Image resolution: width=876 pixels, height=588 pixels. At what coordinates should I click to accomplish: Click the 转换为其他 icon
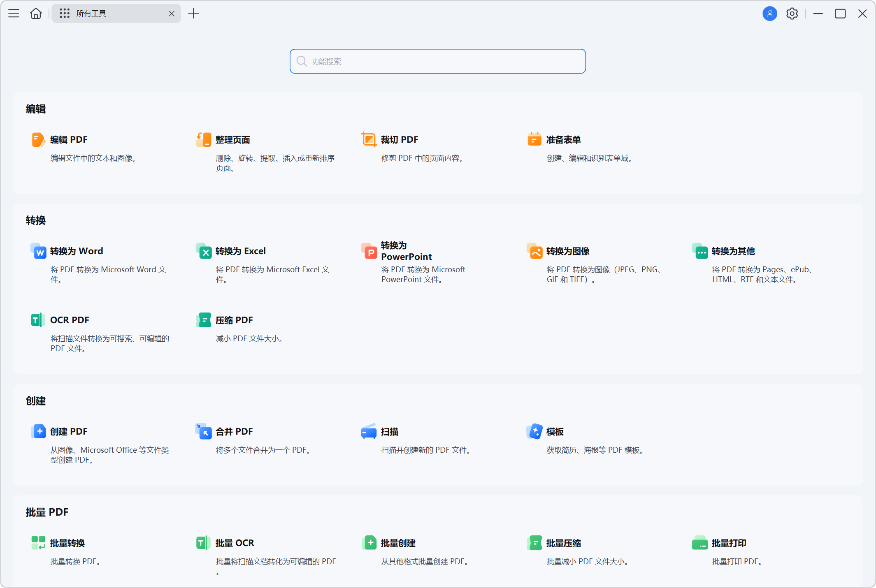point(700,251)
